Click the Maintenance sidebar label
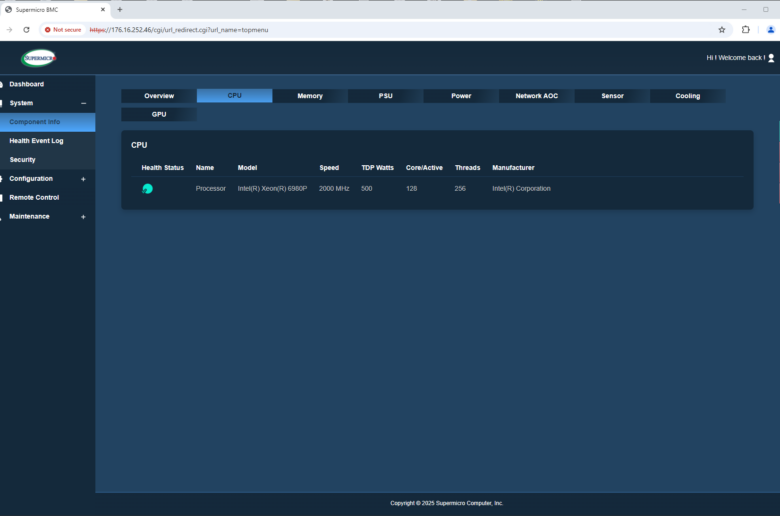The height and width of the screenshot is (516, 780). [29, 216]
